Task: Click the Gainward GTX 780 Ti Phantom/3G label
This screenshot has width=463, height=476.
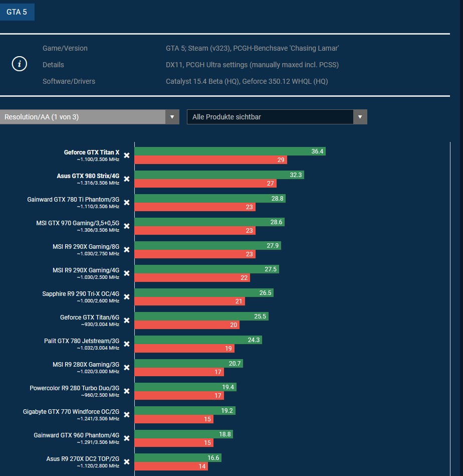Action: (x=73, y=200)
